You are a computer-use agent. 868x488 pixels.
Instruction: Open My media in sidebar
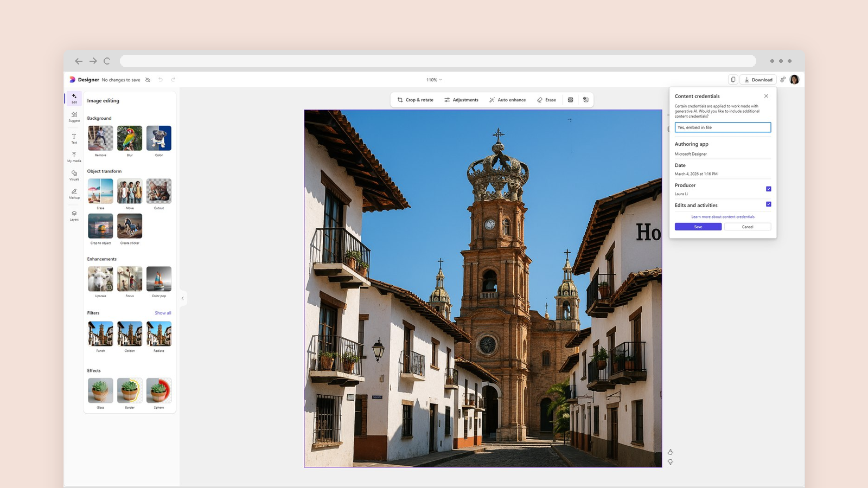coord(74,157)
